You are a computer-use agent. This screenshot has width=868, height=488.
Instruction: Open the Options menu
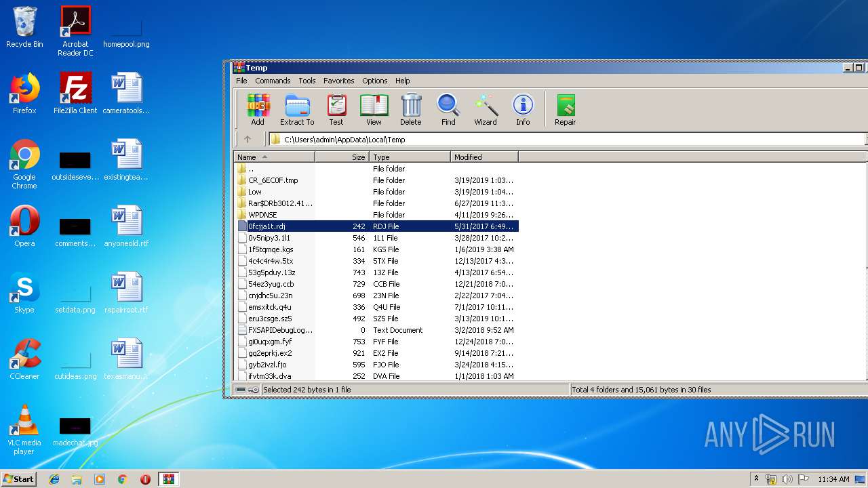click(374, 81)
